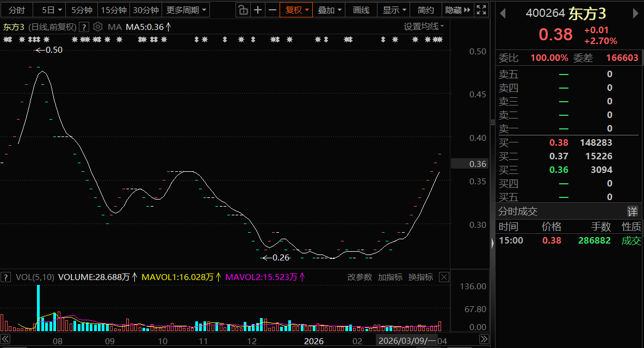
Task: Click 买三 bid price 0.36
Action: [559, 170]
